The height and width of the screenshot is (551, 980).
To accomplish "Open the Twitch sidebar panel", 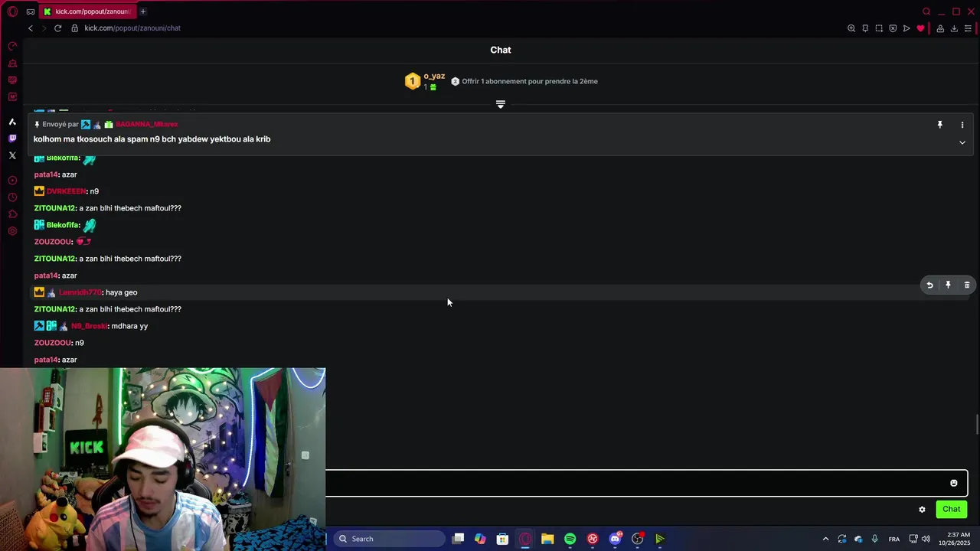I will click(12, 139).
